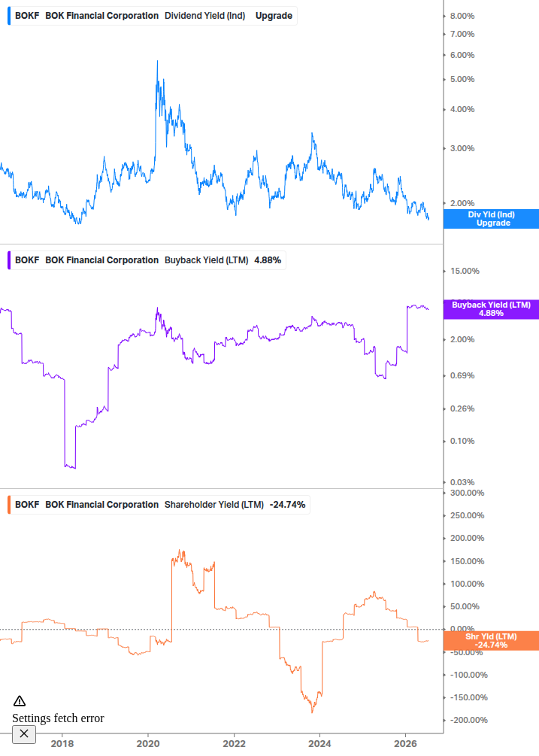Click the orange Shr Yld (LTM) axis tag

pyautogui.click(x=491, y=641)
